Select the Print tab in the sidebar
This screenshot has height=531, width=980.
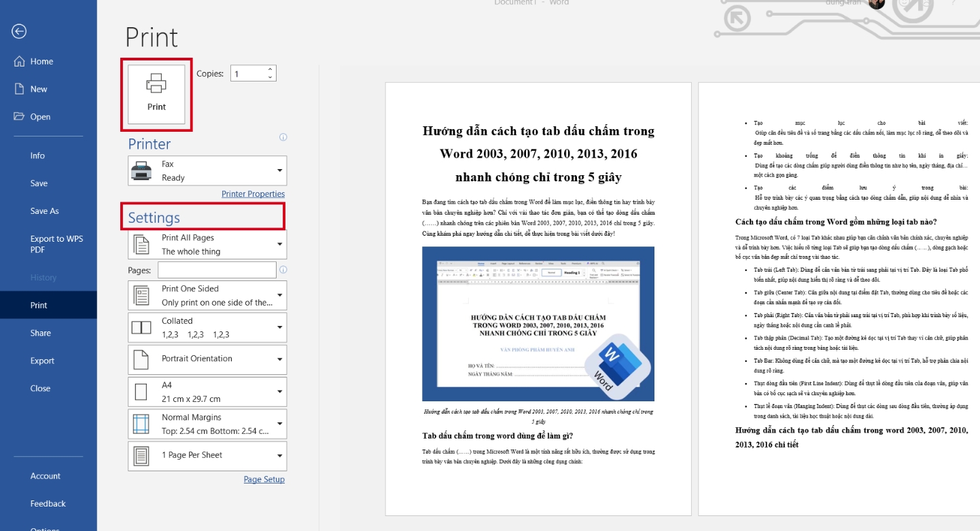48,305
